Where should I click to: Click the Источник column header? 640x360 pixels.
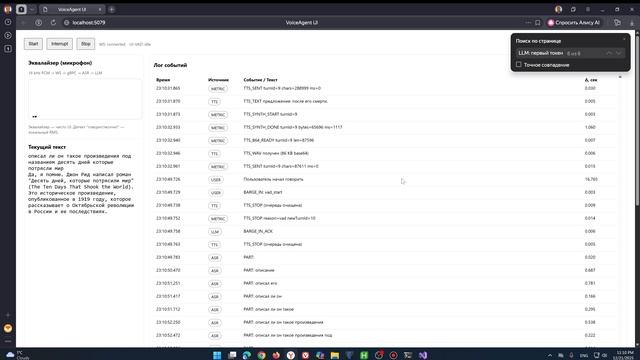[218, 80]
